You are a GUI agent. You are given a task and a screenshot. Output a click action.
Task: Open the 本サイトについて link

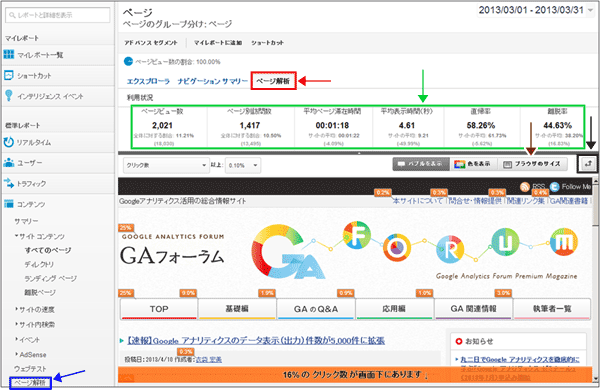418,201
